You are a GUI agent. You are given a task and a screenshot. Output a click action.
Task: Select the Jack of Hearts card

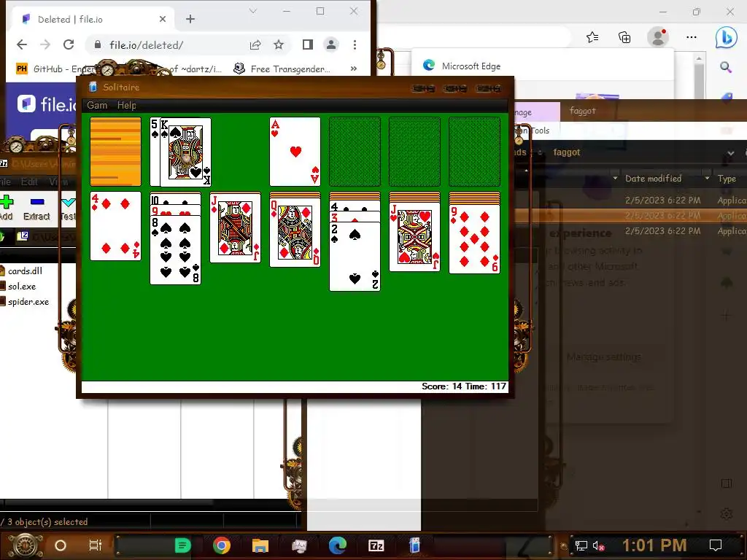click(x=414, y=237)
